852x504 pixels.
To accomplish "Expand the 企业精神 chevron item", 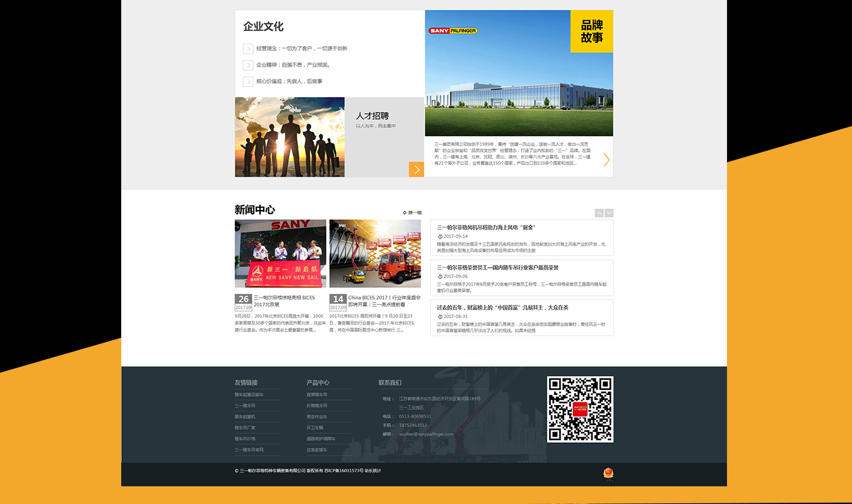I will 248,65.
